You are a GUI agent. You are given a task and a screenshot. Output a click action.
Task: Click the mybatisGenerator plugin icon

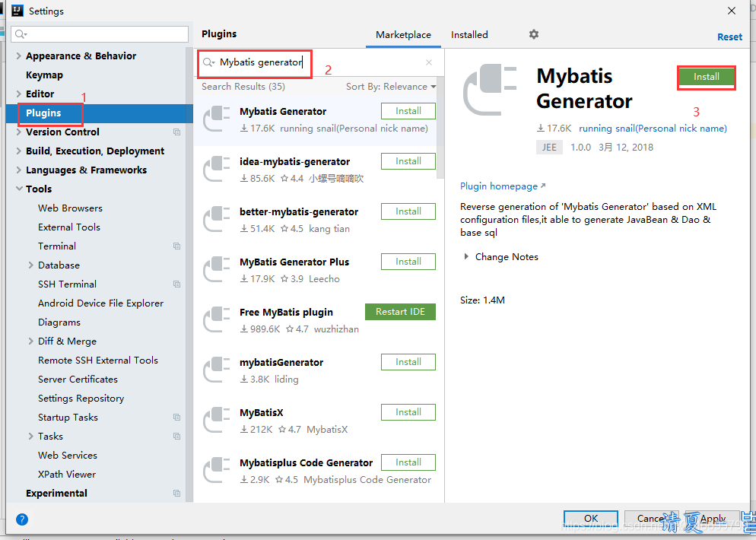pyautogui.click(x=217, y=370)
